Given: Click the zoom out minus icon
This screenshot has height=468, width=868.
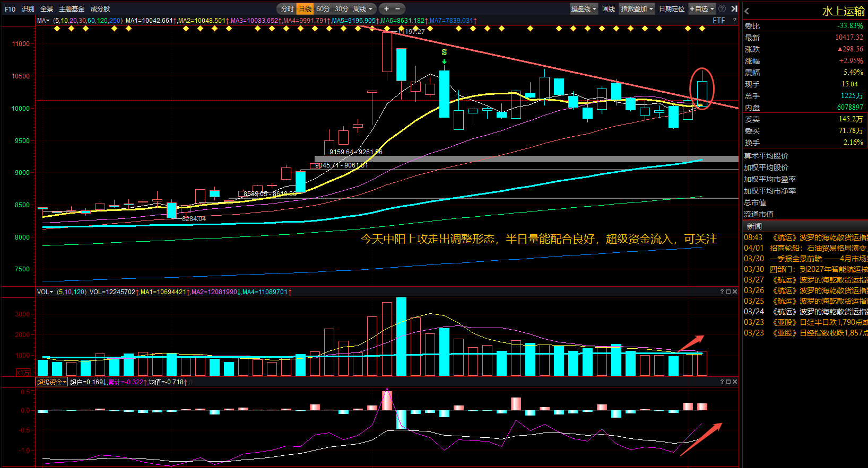Looking at the screenshot, I should (x=398, y=8).
